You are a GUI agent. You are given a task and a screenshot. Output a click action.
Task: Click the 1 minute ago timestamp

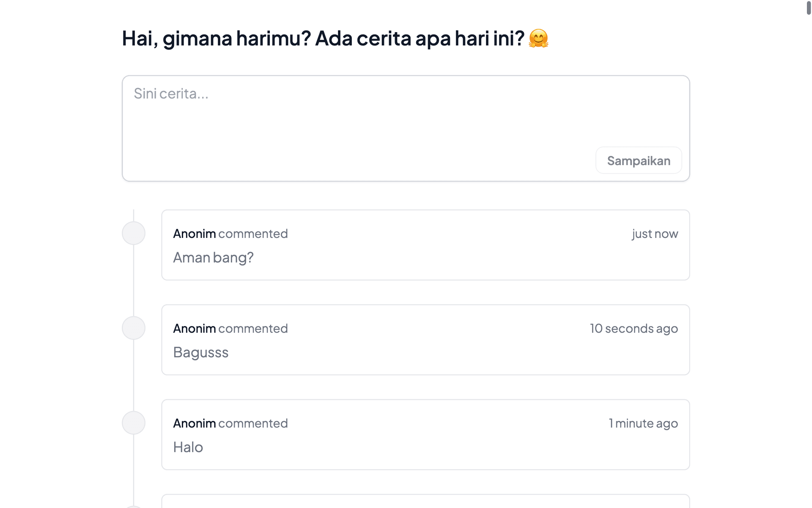click(643, 423)
